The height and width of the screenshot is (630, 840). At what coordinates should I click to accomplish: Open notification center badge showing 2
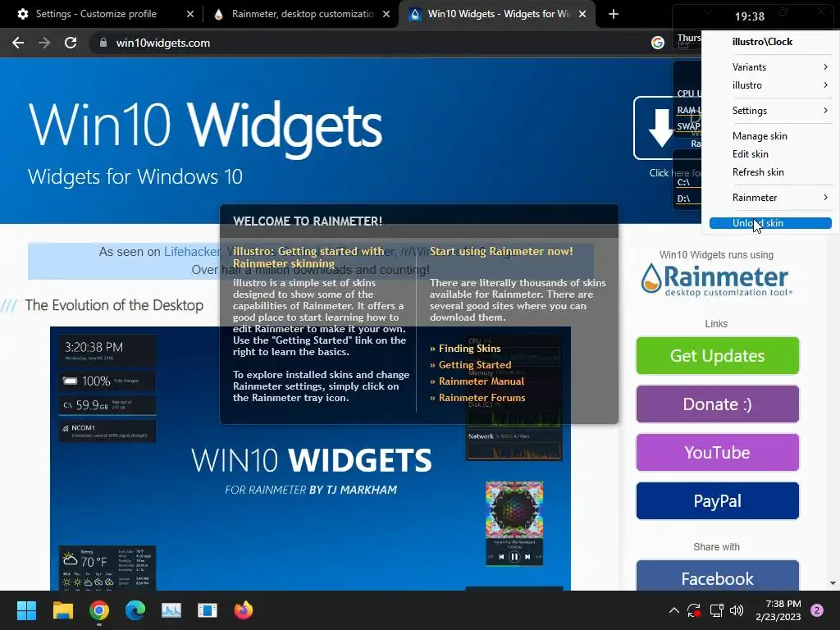[817, 610]
